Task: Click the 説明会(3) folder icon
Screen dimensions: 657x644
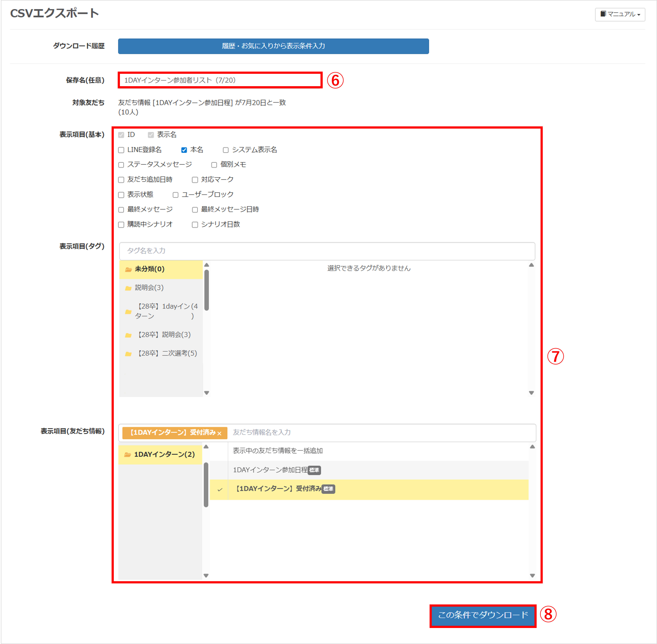Action: click(x=128, y=288)
